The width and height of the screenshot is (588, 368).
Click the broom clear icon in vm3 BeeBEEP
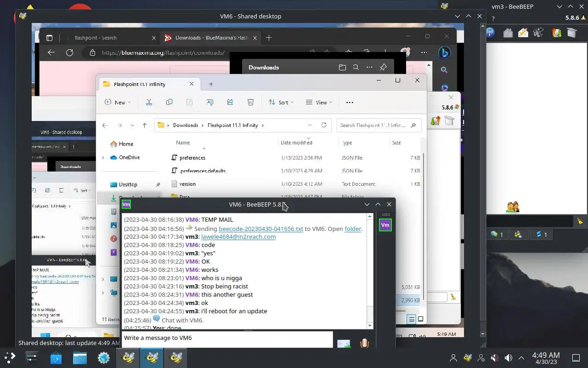point(580,221)
